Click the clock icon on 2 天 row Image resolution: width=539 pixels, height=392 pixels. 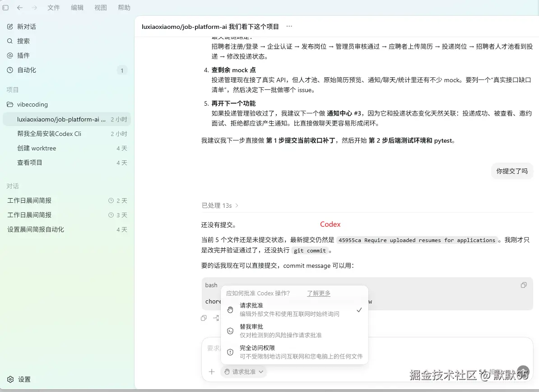pyautogui.click(x=111, y=201)
